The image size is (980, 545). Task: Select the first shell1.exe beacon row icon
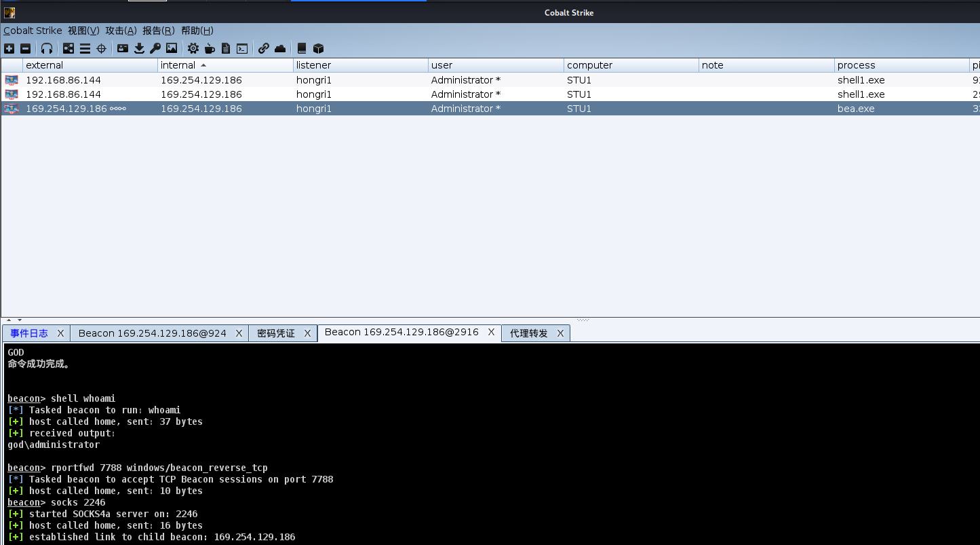click(x=12, y=80)
